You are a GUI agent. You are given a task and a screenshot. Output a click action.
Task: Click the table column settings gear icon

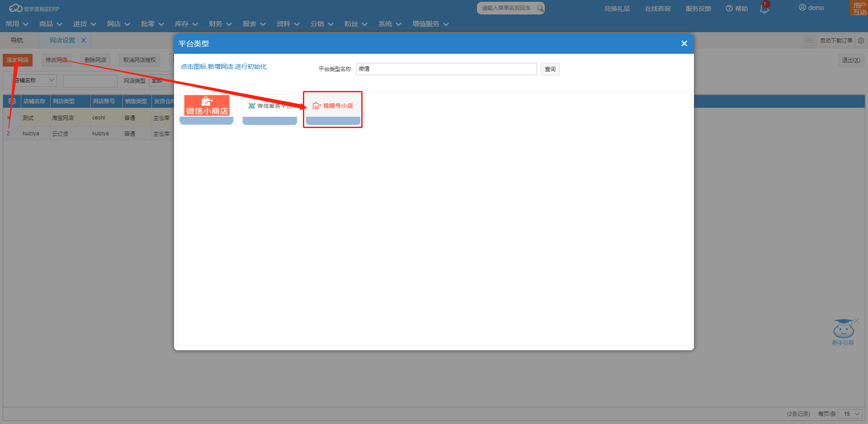tap(12, 101)
